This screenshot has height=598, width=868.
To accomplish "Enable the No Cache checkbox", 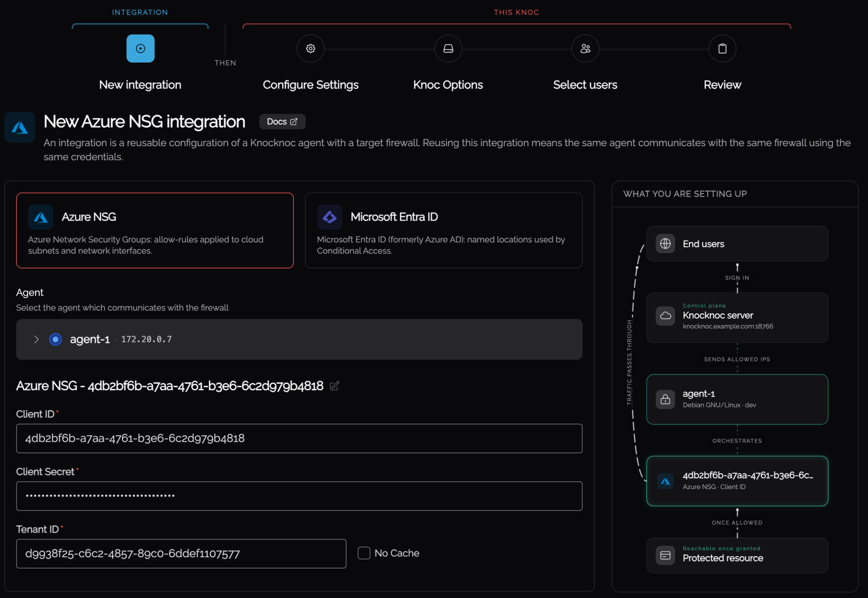I will pos(364,553).
